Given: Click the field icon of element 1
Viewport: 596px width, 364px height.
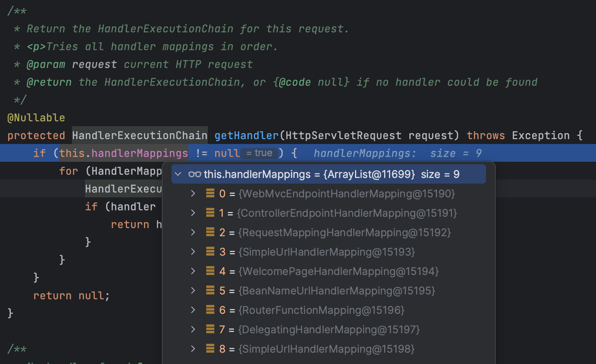Looking at the screenshot, I should (210, 213).
